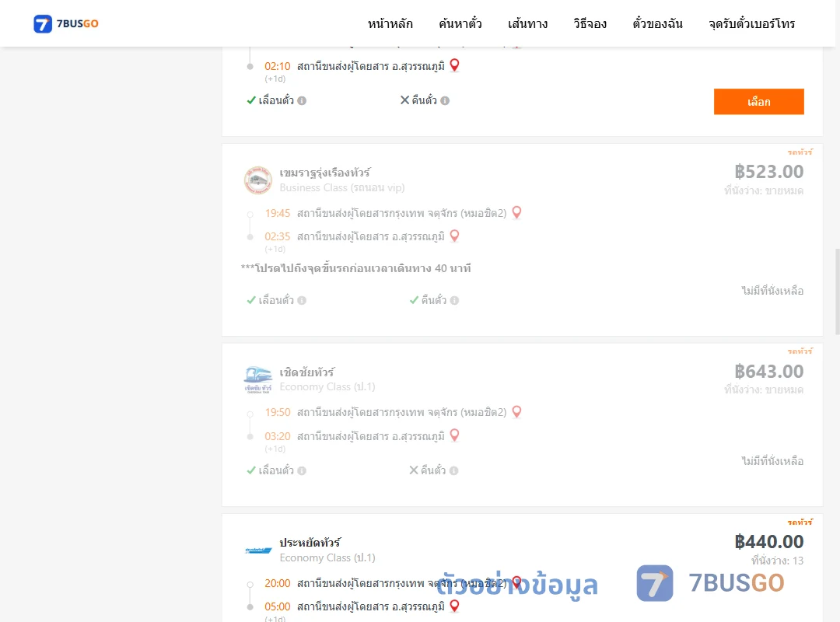The height and width of the screenshot is (622, 840).
Task: Open map pin for the 02:35 arrival station
Action: pyautogui.click(x=454, y=236)
